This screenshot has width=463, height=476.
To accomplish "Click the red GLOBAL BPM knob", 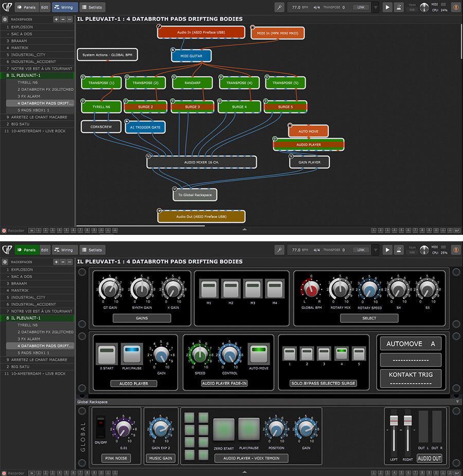I will coord(311,289).
